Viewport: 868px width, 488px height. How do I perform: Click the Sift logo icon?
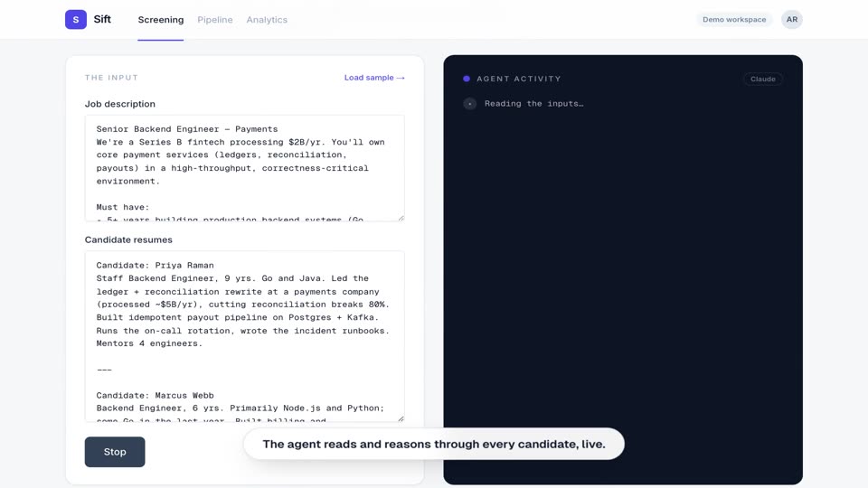pos(76,19)
